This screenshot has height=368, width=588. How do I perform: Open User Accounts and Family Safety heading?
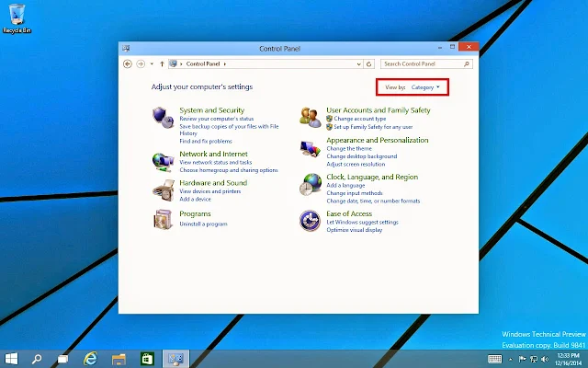click(379, 110)
